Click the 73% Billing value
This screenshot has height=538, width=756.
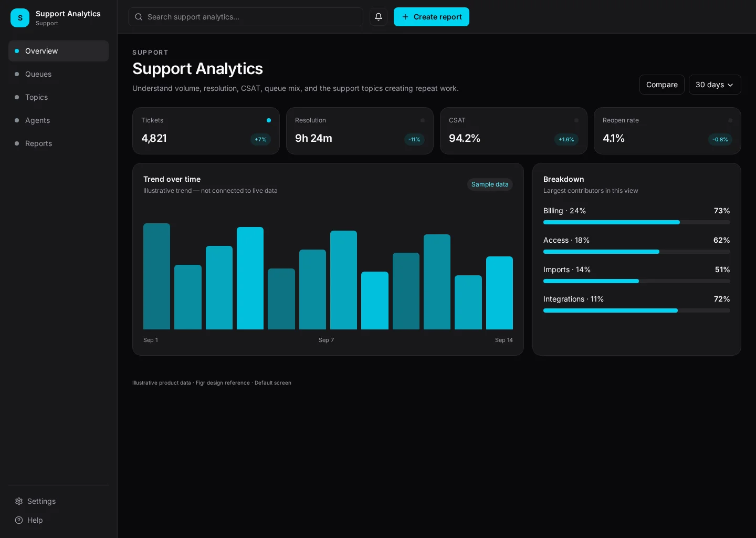pos(722,211)
